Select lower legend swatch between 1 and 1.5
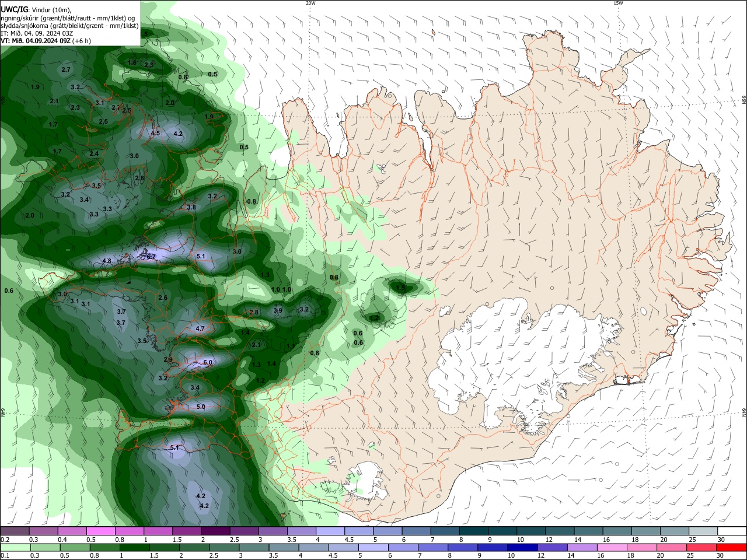747x560 pixels. 135,547
